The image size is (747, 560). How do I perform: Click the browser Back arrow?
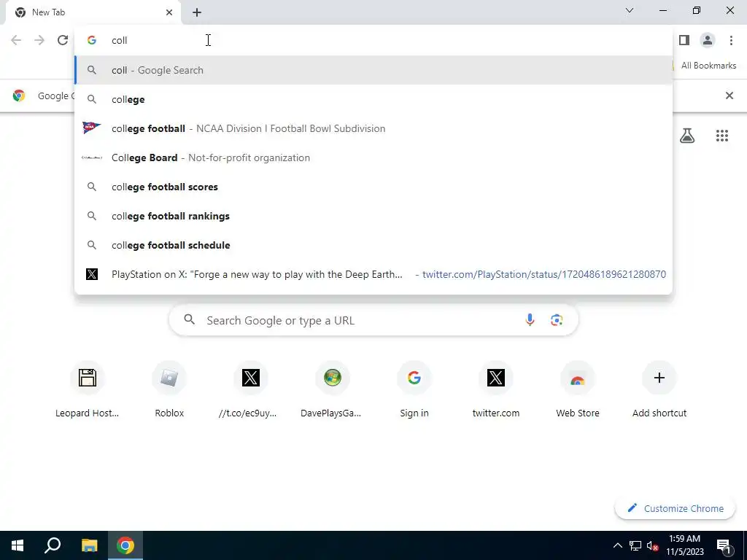[x=16, y=41]
